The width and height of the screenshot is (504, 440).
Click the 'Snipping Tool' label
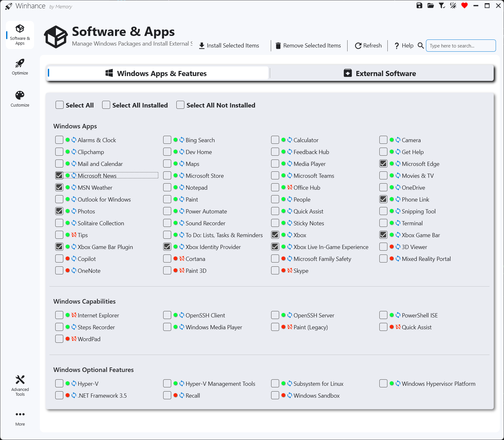click(419, 211)
